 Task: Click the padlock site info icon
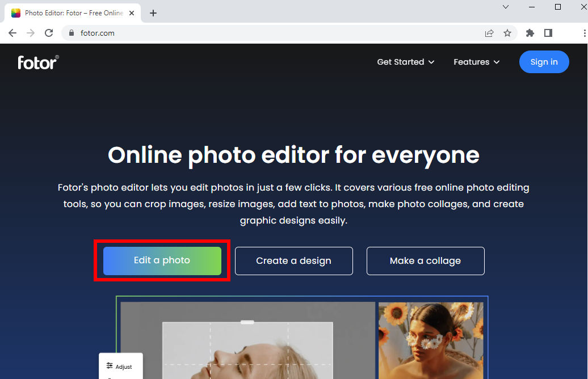click(72, 33)
